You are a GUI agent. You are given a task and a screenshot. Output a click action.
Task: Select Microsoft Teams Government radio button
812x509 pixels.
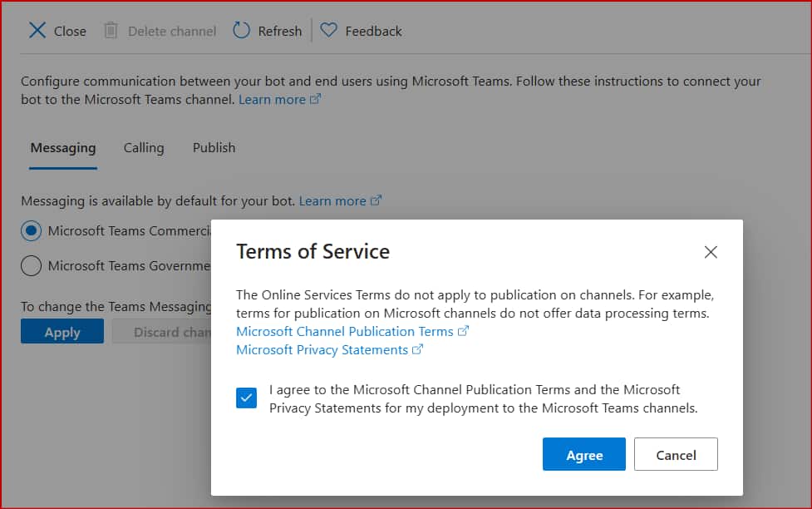31,266
